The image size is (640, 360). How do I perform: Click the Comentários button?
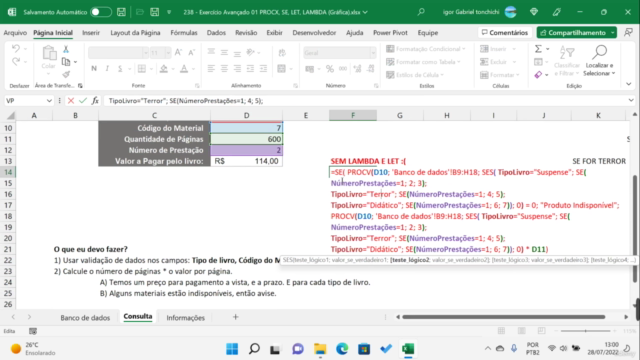pos(504,33)
